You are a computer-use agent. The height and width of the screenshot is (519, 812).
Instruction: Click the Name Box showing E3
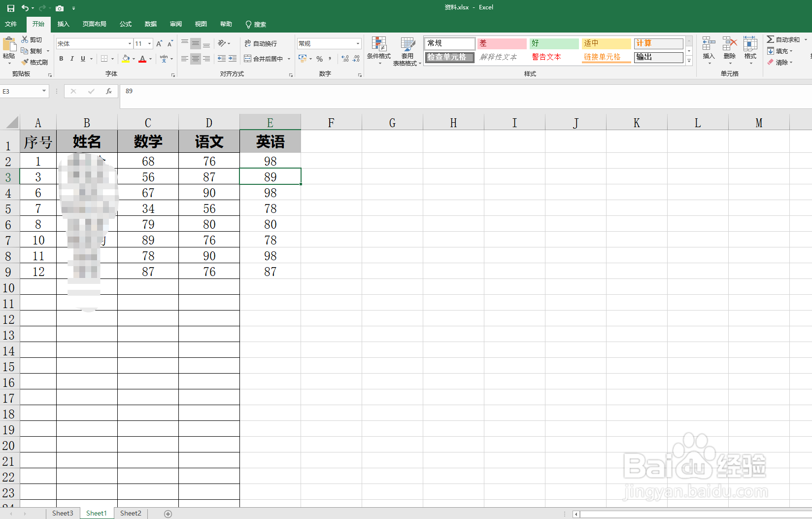click(x=24, y=91)
